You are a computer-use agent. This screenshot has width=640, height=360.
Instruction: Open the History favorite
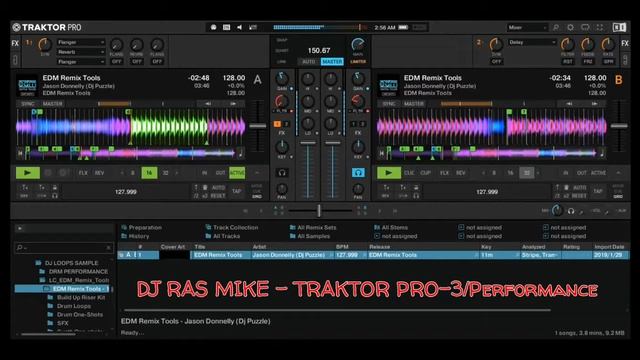tap(135, 236)
